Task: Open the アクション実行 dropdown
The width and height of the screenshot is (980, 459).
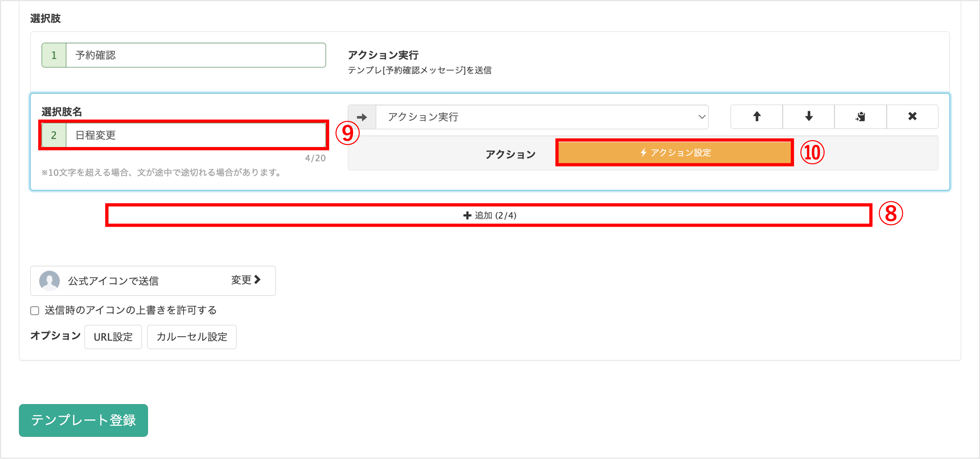Action: [542, 117]
